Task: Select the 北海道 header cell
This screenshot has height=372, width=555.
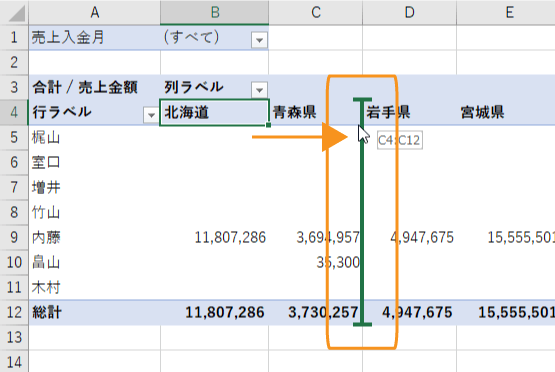Action: coord(214,113)
